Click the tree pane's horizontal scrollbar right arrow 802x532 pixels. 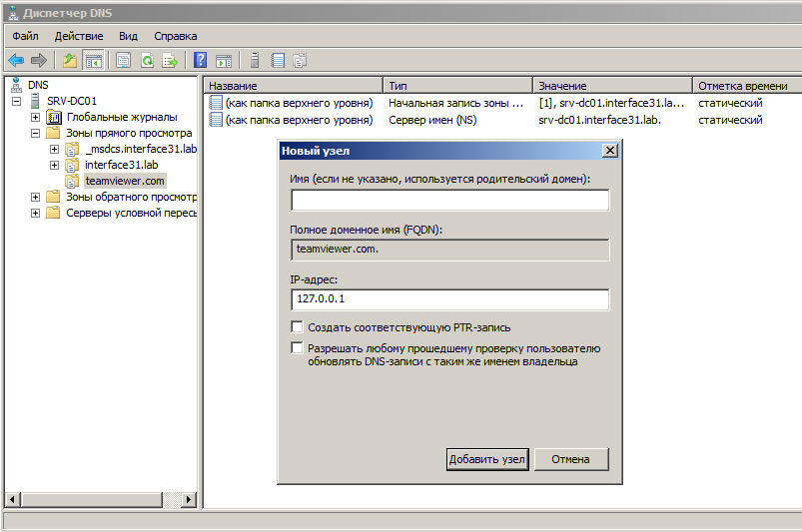click(x=190, y=499)
